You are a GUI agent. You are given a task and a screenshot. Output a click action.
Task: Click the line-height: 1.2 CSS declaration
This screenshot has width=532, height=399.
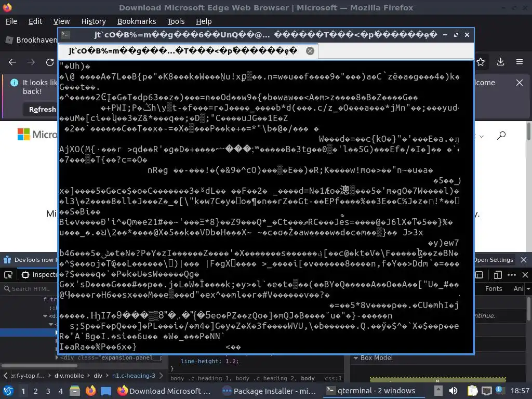tap(210, 362)
